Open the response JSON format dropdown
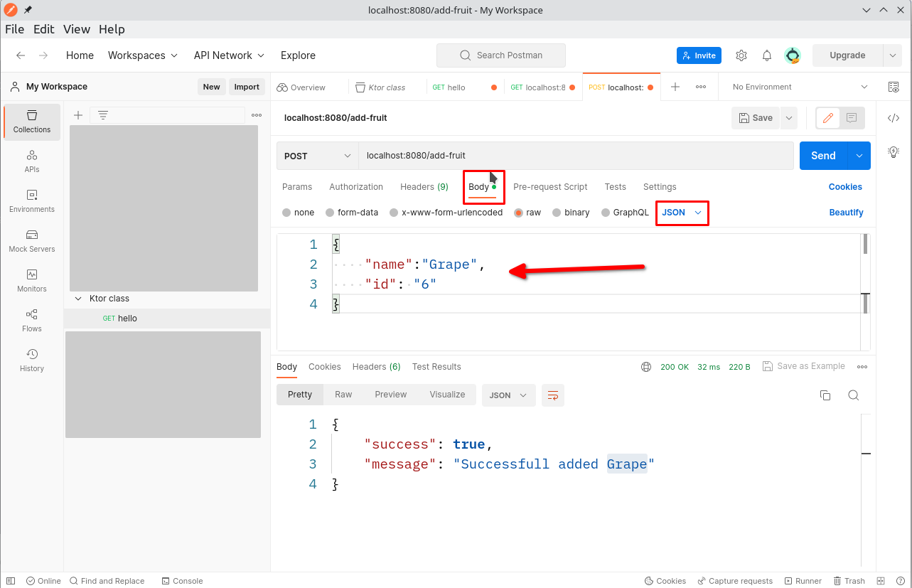Viewport: 912px width, 588px height. pyautogui.click(x=509, y=395)
